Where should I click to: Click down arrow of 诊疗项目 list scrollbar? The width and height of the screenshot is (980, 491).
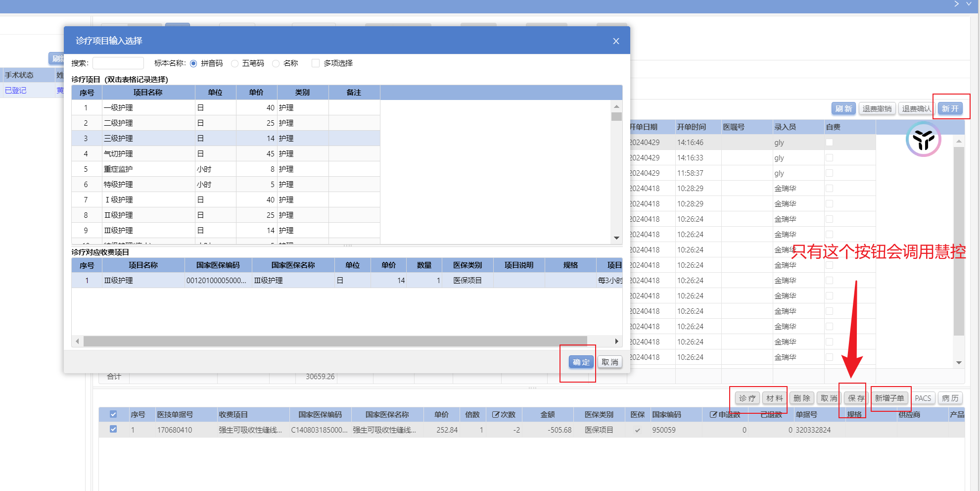tap(616, 238)
